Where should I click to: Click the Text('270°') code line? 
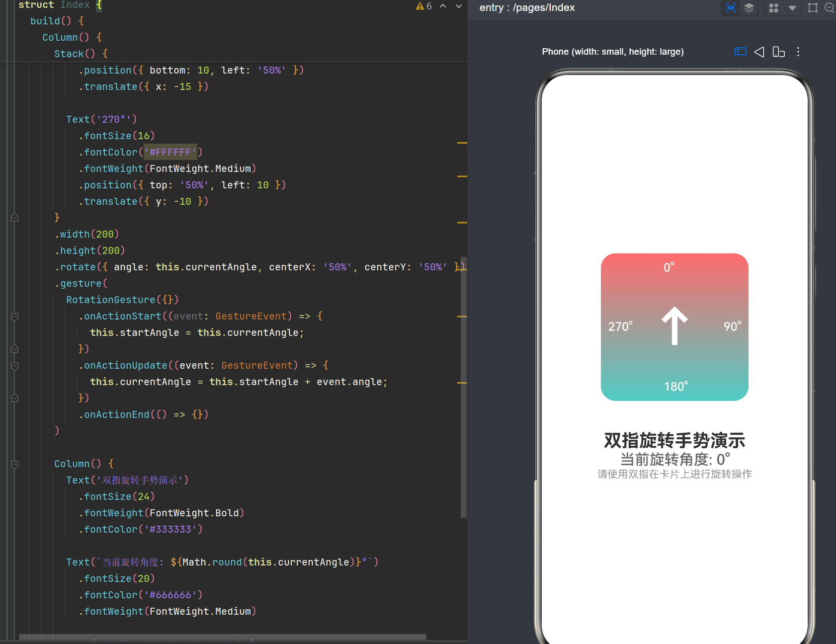(x=101, y=119)
